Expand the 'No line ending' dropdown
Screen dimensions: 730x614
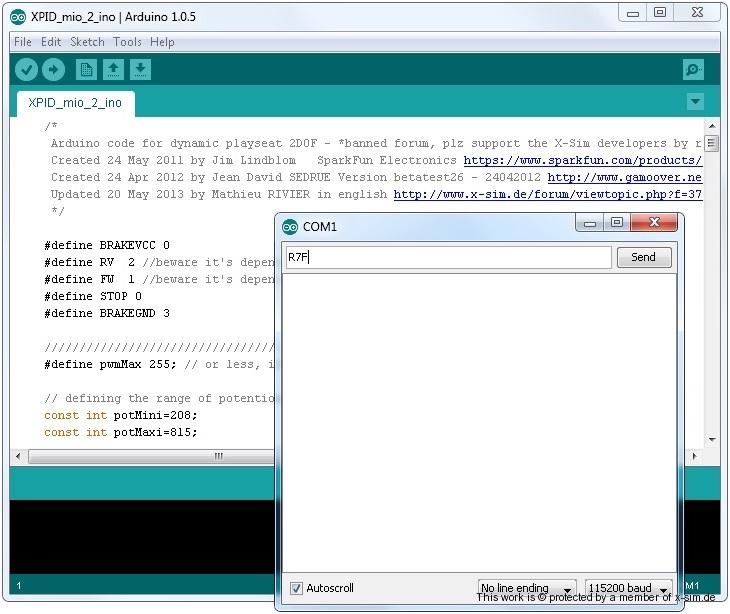pos(527,588)
